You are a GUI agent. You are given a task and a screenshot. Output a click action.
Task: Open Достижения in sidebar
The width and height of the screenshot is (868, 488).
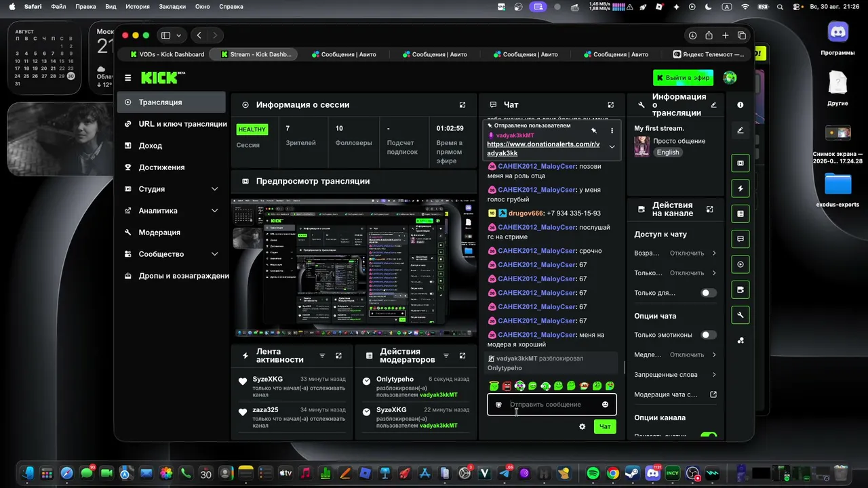(172, 167)
